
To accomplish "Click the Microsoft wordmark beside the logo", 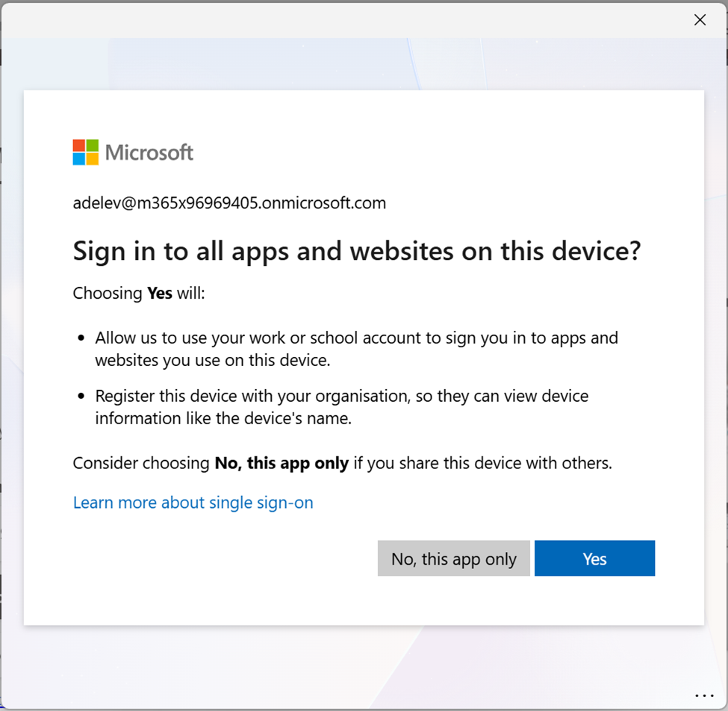I will [149, 152].
